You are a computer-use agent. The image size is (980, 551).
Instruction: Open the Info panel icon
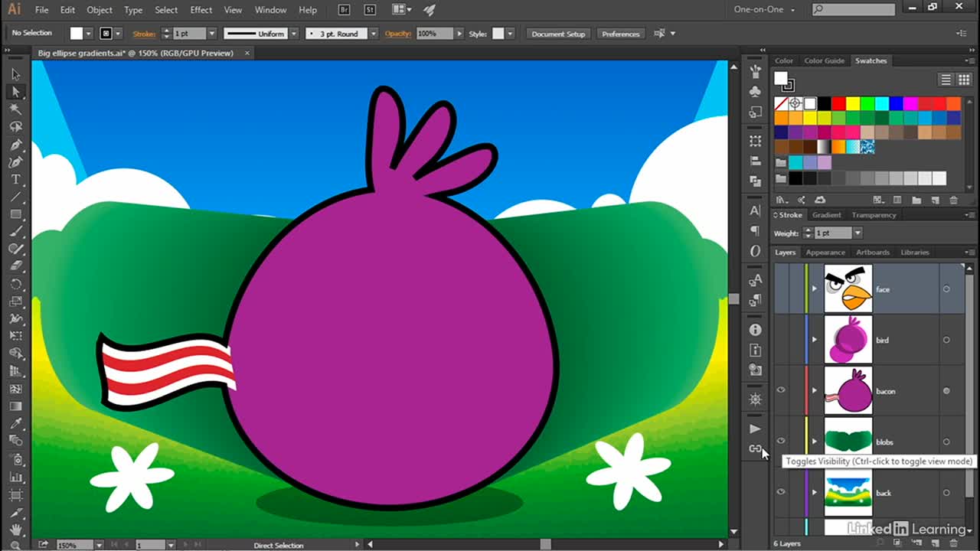tap(756, 330)
